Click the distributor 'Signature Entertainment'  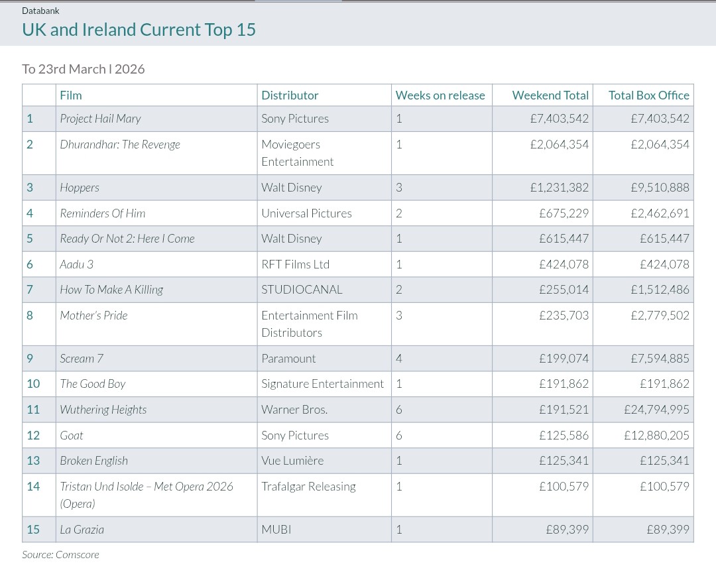pyautogui.click(x=322, y=384)
